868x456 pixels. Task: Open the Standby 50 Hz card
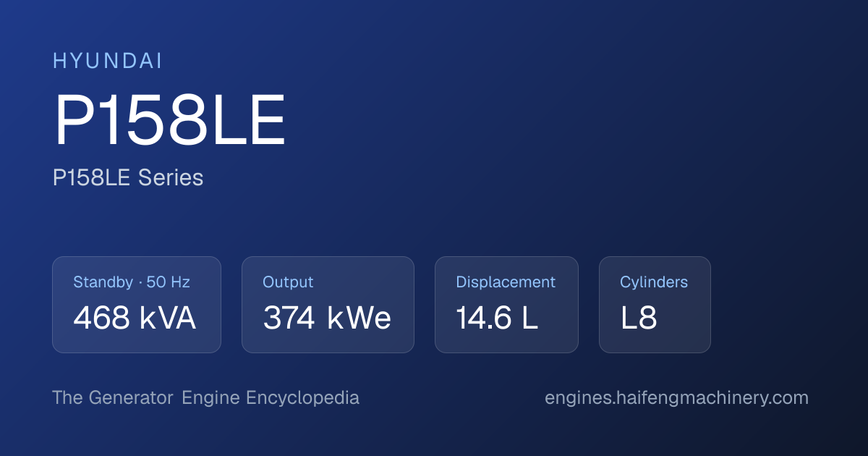137,305
